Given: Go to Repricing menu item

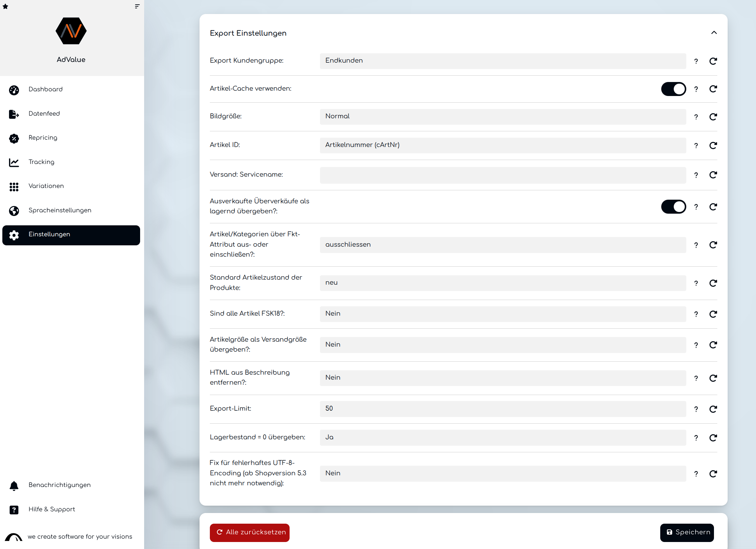Looking at the screenshot, I should tap(43, 138).
